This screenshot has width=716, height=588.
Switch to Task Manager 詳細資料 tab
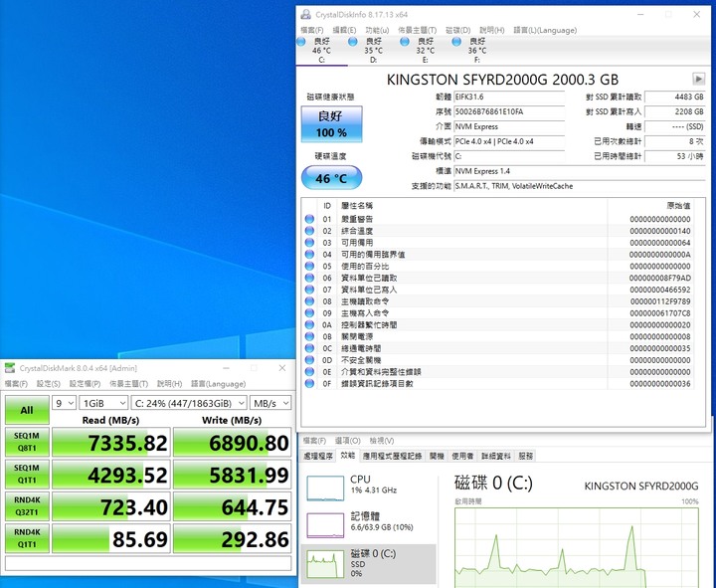(496, 456)
